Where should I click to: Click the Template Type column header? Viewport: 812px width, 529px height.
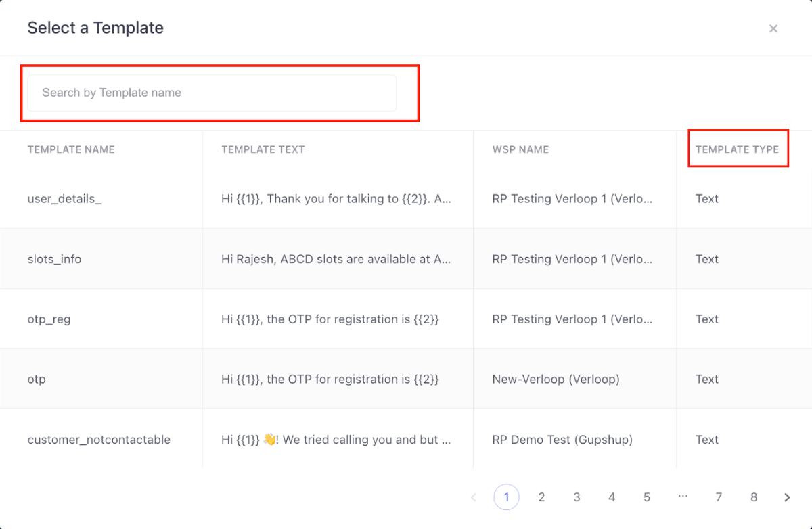pos(737,149)
